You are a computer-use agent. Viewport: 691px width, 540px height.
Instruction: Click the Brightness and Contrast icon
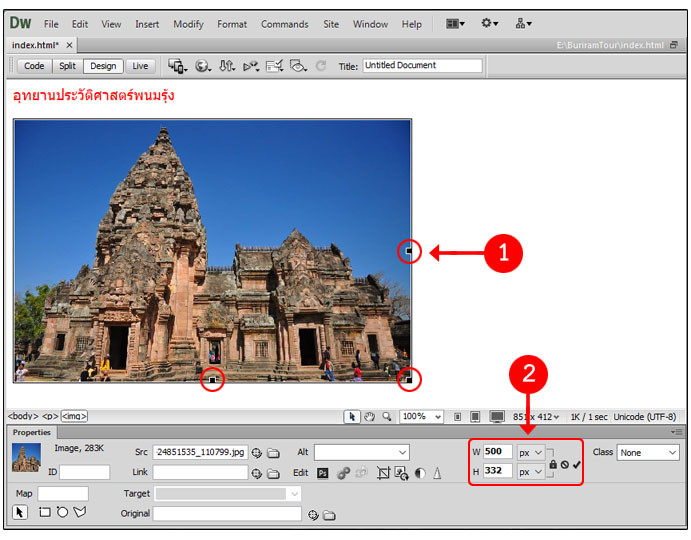click(419, 473)
